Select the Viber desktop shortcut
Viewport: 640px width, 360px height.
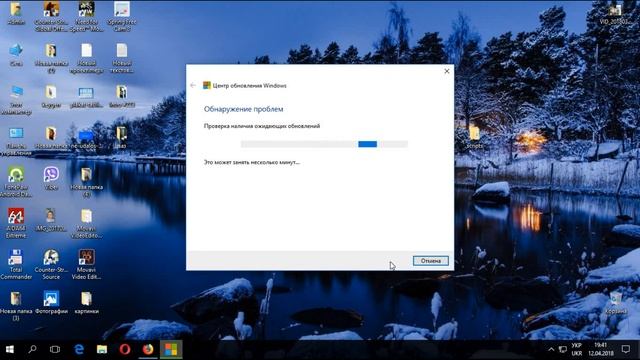tap(51, 178)
